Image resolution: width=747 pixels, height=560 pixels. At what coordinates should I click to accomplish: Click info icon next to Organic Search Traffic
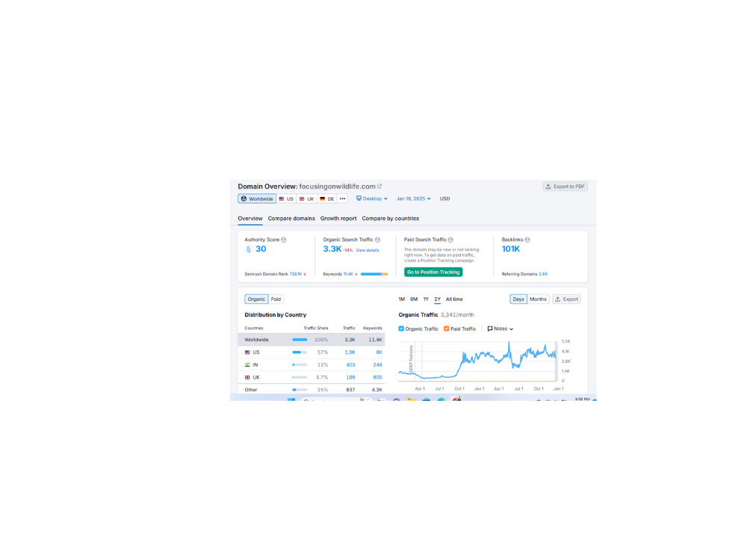pos(377,240)
